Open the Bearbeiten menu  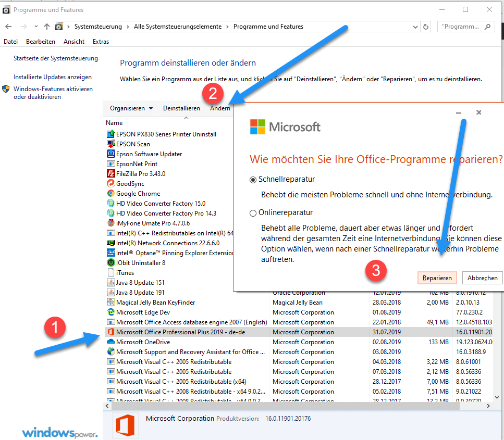[x=41, y=42]
